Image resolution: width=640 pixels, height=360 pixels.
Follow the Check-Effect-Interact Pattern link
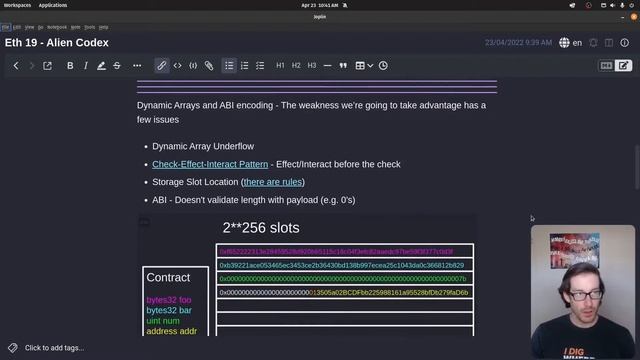point(210,164)
